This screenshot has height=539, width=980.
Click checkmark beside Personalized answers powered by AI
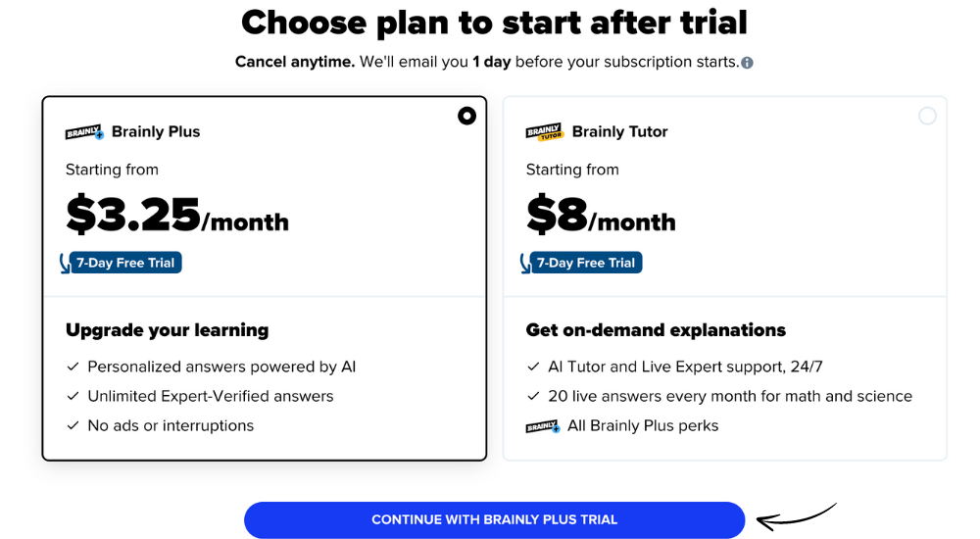coord(73,367)
